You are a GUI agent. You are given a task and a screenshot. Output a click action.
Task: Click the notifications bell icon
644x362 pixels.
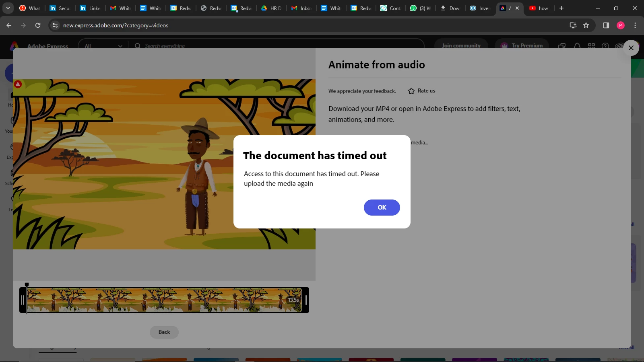tap(577, 46)
